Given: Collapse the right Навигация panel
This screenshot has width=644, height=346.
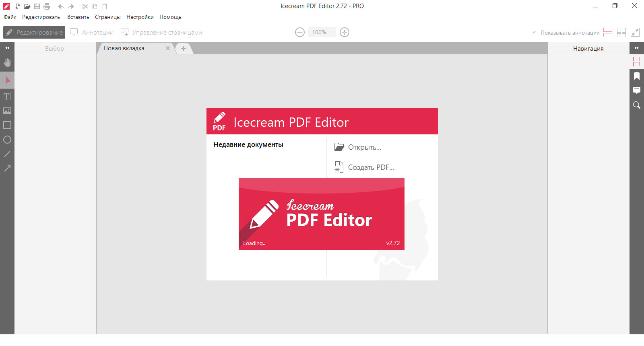Looking at the screenshot, I should coord(637,48).
